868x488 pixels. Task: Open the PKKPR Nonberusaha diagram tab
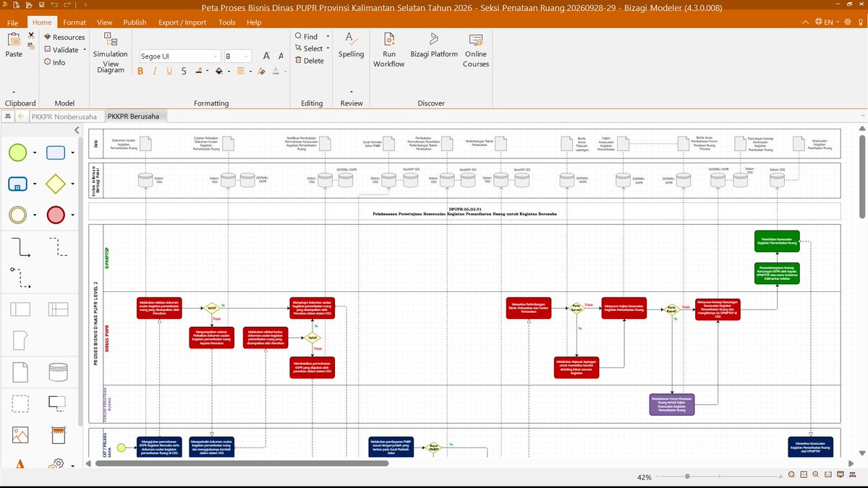point(64,116)
